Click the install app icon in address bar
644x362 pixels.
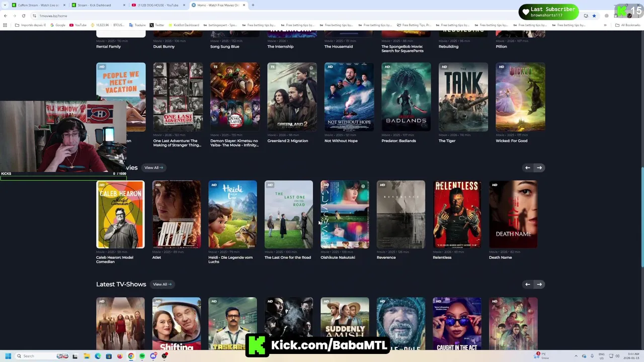pos(586,16)
